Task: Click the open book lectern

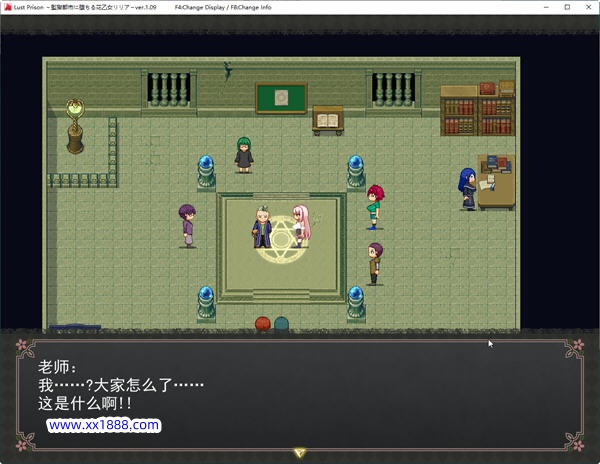Action: click(x=328, y=120)
